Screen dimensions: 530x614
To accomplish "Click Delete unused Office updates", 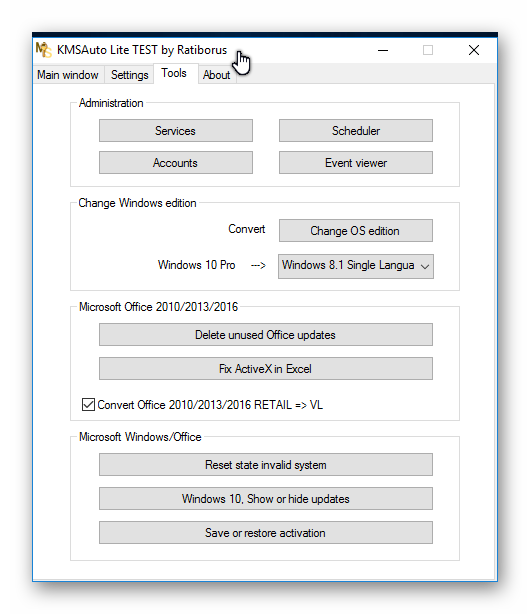I will point(266,335).
